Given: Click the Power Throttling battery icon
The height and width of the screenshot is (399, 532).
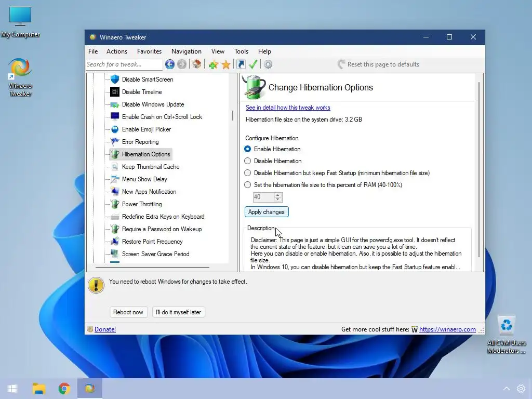Looking at the screenshot, I should click(x=115, y=204).
